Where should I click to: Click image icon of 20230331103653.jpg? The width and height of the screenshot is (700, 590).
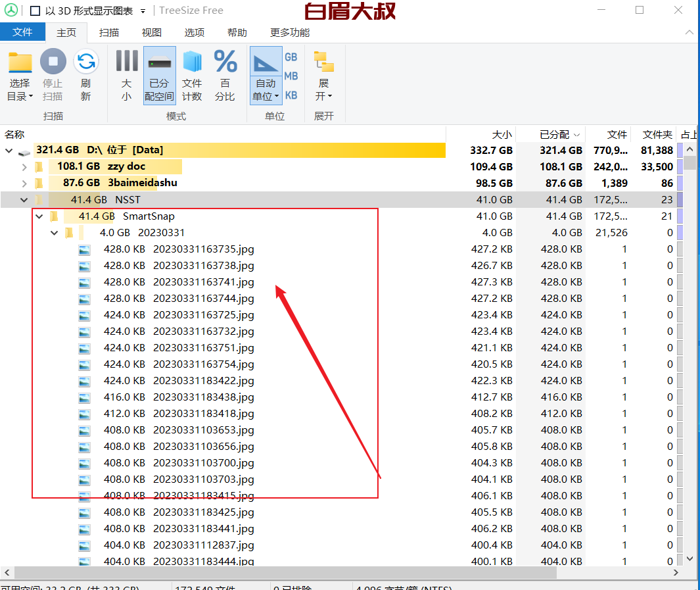[x=84, y=431]
